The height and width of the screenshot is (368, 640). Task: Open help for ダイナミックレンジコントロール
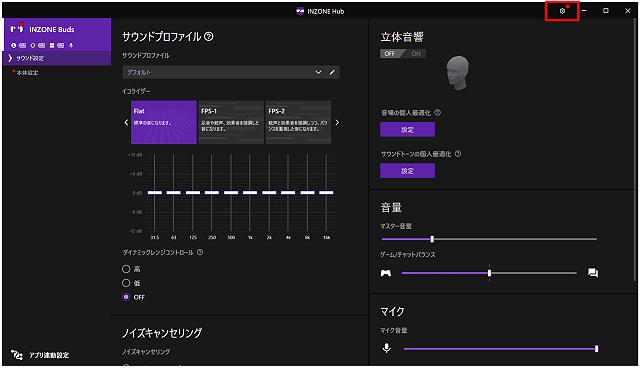point(200,252)
